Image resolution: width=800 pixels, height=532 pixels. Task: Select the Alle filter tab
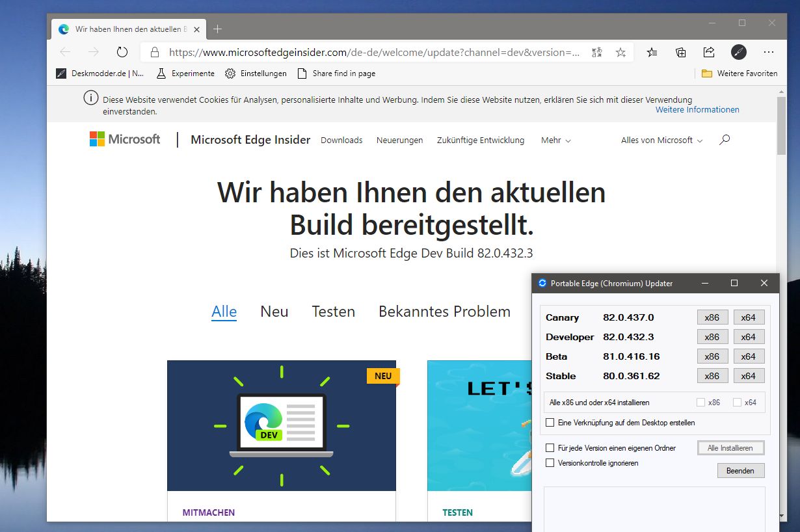point(224,312)
